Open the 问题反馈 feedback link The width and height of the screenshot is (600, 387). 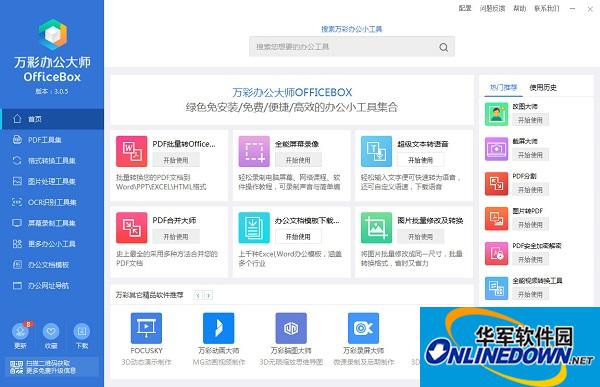tap(492, 8)
